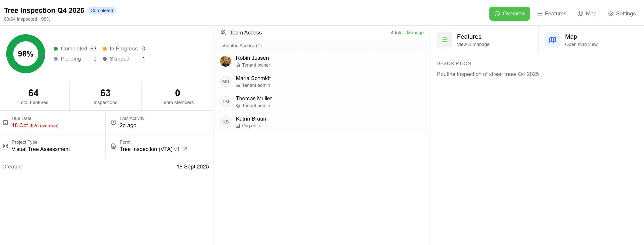Image resolution: width=644 pixels, height=245 pixels.
Task: Click the blue Map icon card
Action: point(552,40)
